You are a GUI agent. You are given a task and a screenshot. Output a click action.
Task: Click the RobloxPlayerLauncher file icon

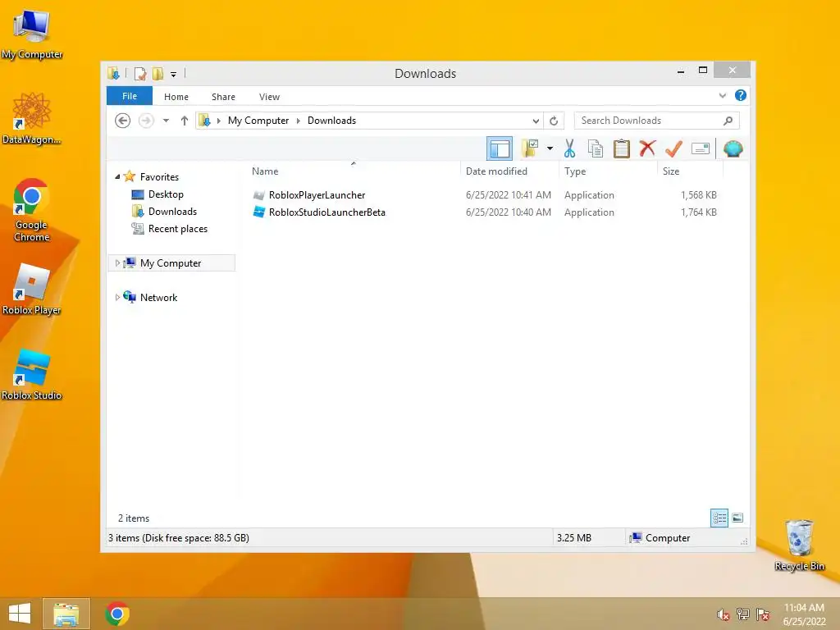[258, 195]
